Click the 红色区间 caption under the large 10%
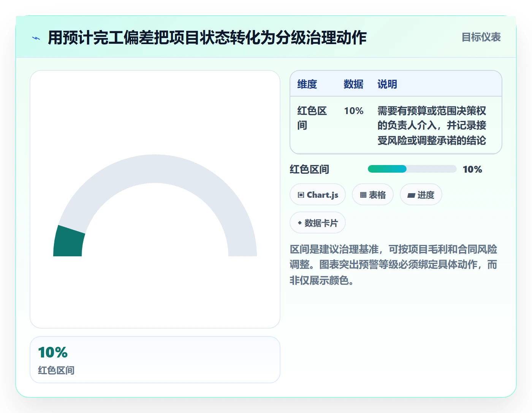The image size is (532, 413). point(56,370)
